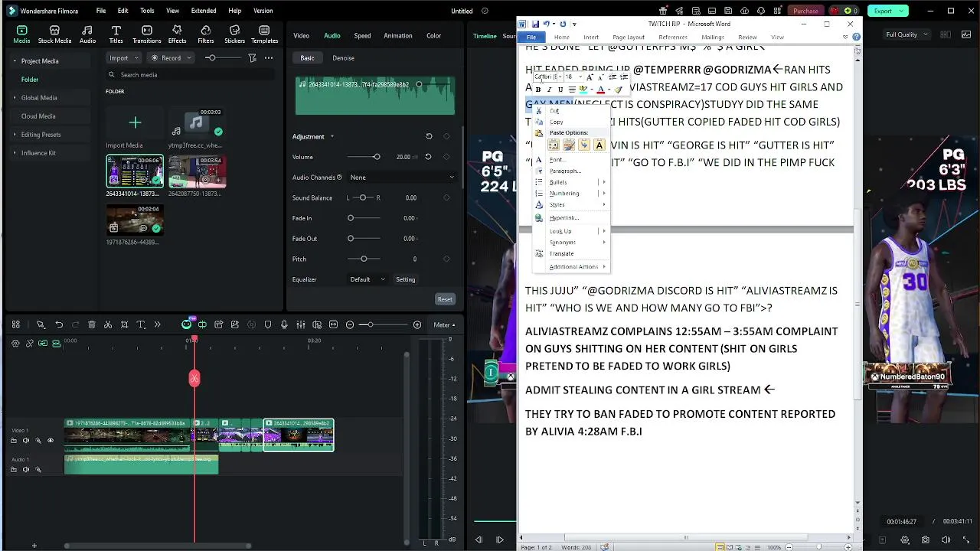Click the timeline zoom-out minus icon
The height and width of the screenshot is (551, 980).
pos(350,325)
